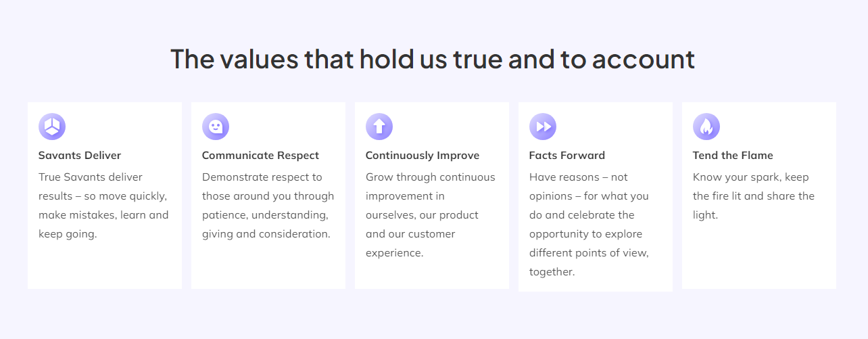Click the word 'account' in the headline
The image size is (868, 339).
[x=644, y=60]
